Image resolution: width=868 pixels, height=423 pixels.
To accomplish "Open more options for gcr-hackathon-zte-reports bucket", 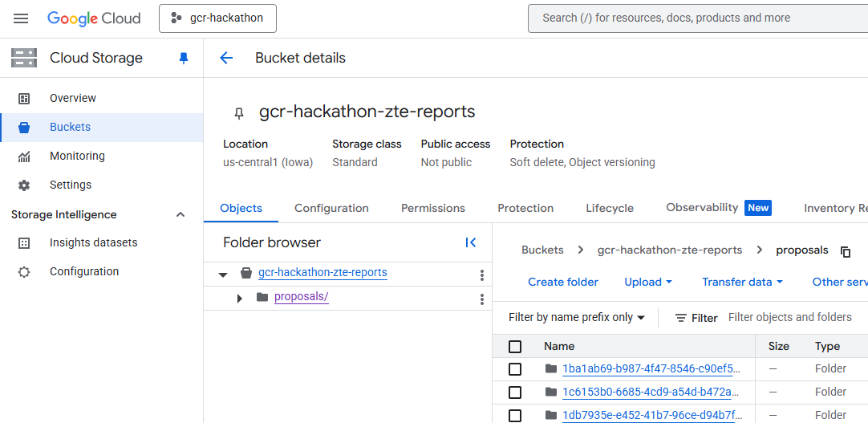I will click(x=482, y=275).
